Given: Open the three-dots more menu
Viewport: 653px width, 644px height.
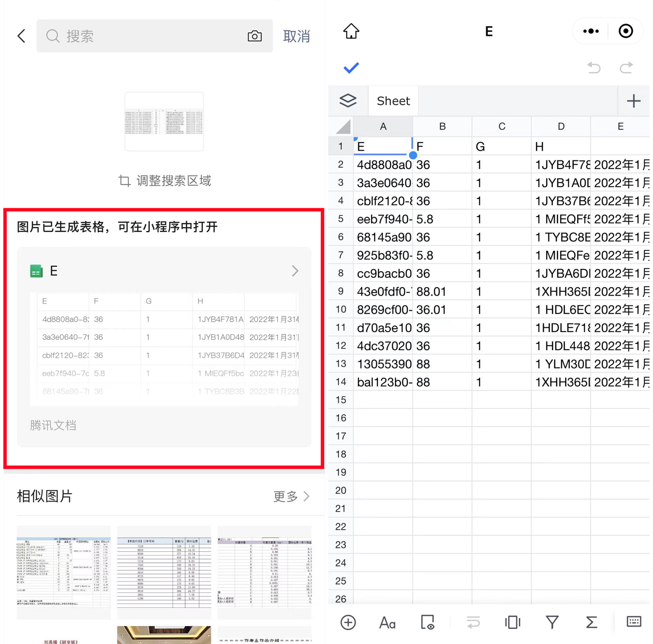Looking at the screenshot, I should tap(591, 31).
